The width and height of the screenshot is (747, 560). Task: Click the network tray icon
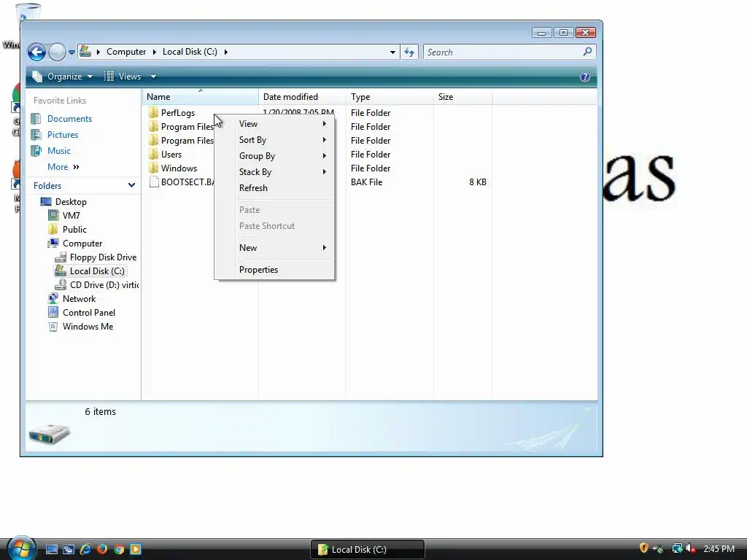pyautogui.click(x=677, y=548)
